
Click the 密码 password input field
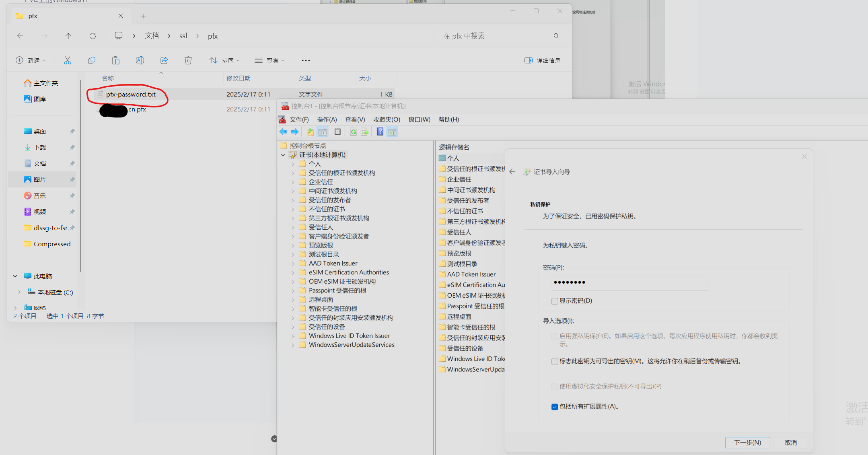629,282
